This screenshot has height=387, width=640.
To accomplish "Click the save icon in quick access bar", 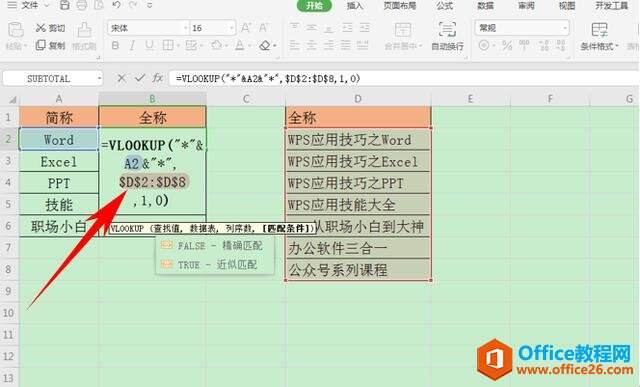I will [64, 5].
